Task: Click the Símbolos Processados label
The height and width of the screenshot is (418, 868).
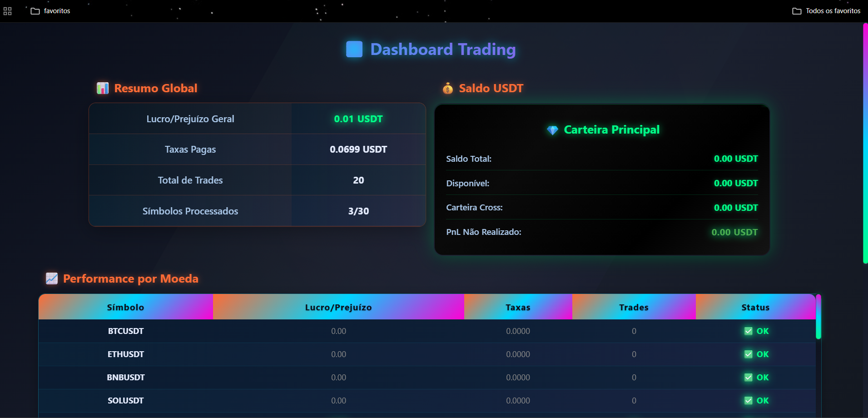Action: (x=190, y=211)
